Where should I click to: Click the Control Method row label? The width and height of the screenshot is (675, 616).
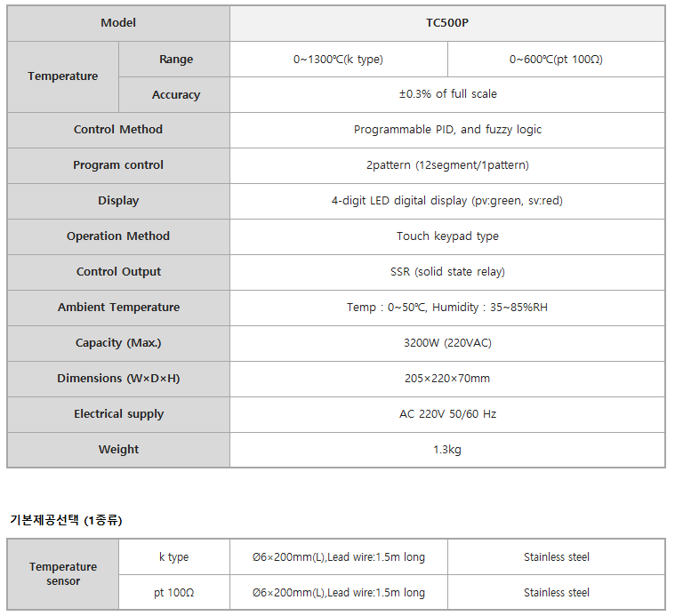[x=118, y=130]
